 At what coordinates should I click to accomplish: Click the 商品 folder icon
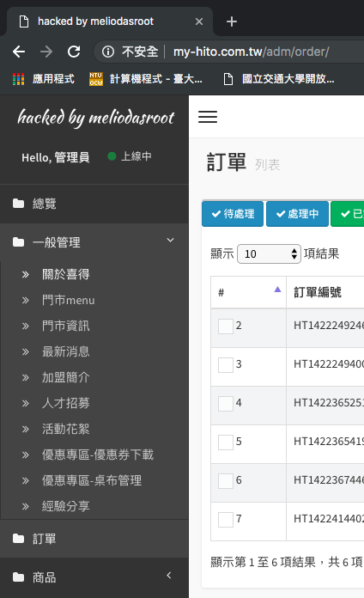point(18,577)
